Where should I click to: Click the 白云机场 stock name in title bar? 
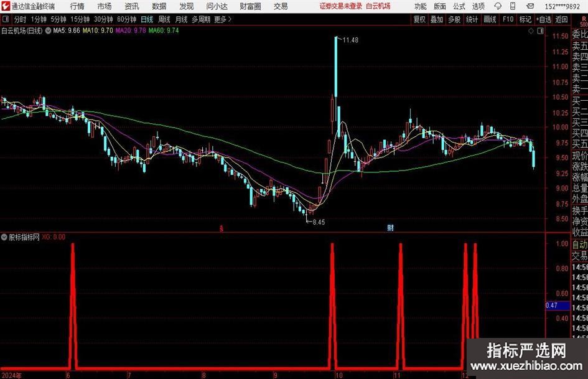tap(378, 6)
